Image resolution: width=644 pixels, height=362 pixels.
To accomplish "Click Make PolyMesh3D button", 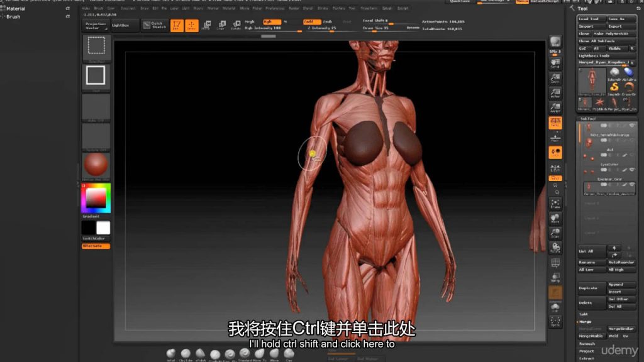I will (x=614, y=34).
